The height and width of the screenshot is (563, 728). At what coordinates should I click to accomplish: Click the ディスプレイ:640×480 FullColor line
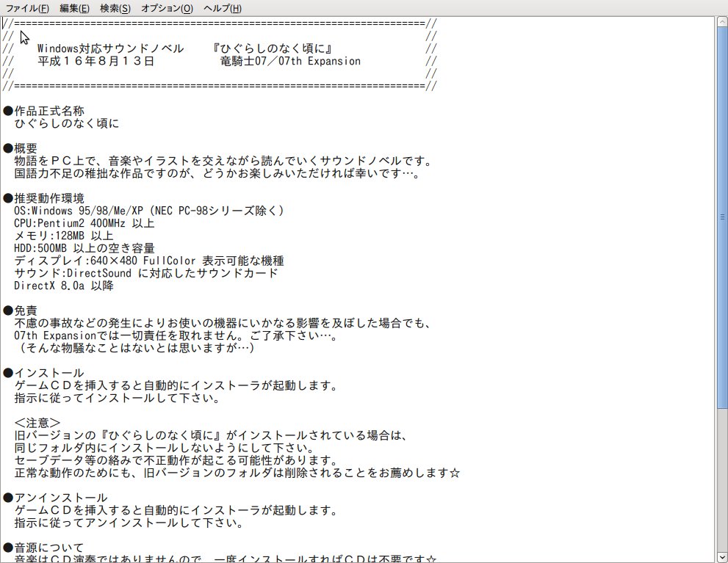coord(149,261)
